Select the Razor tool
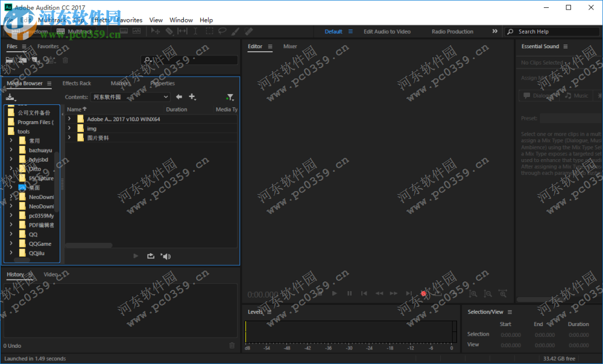This screenshot has height=364, width=603. tap(169, 31)
